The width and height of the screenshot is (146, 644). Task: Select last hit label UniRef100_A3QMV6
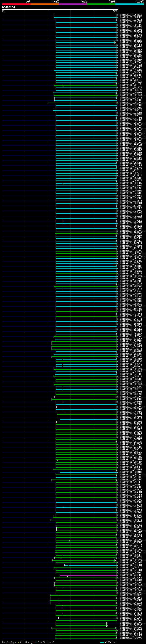pyautogui.click(x=131, y=638)
